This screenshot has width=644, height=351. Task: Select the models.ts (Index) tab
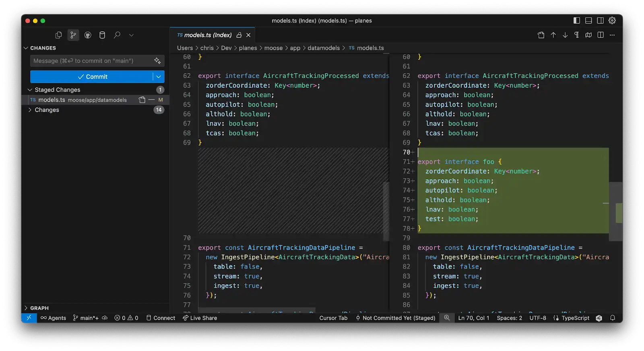(x=208, y=35)
